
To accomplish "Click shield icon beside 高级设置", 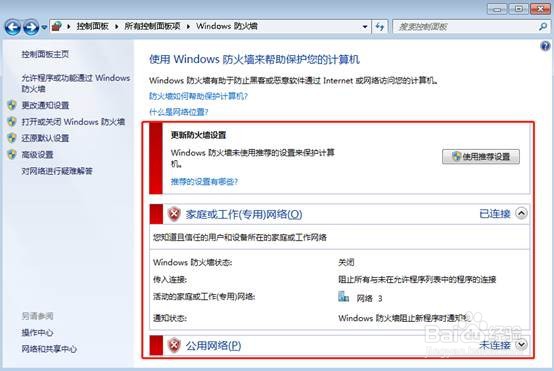I will pos(12,154).
